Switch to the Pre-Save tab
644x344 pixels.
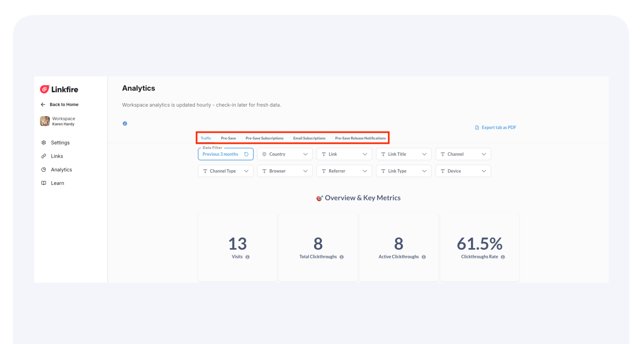point(228,138)
